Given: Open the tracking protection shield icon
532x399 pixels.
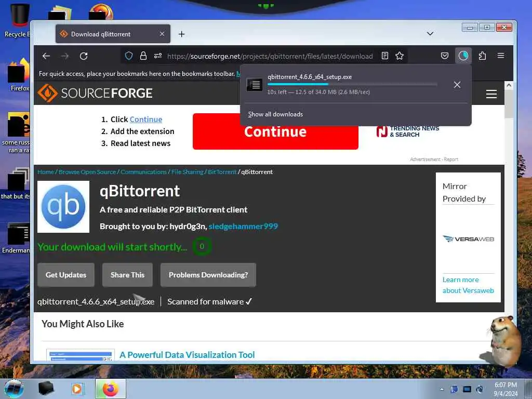Looking at the screenshot, I should coord(129,56).
